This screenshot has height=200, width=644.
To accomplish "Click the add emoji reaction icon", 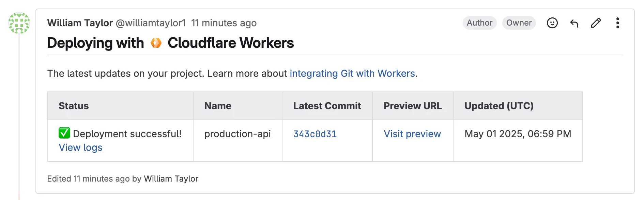I will [x=552, y=23].
